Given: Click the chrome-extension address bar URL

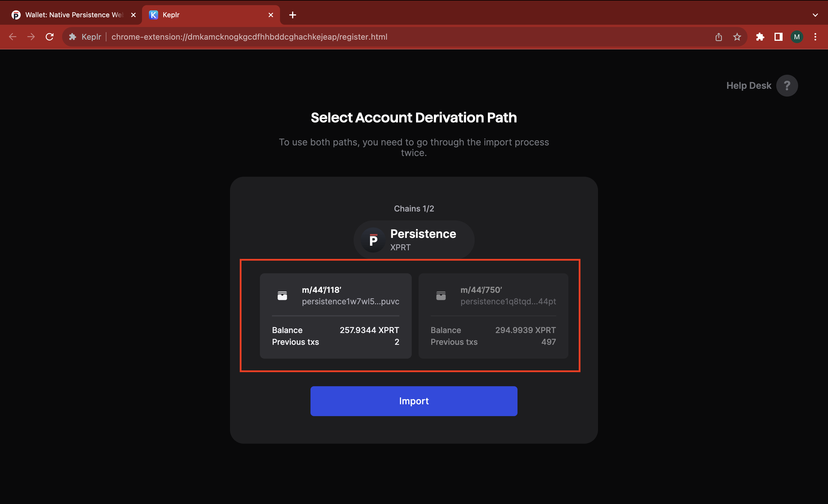Looking at the screenshot, I should coord(249,37).
